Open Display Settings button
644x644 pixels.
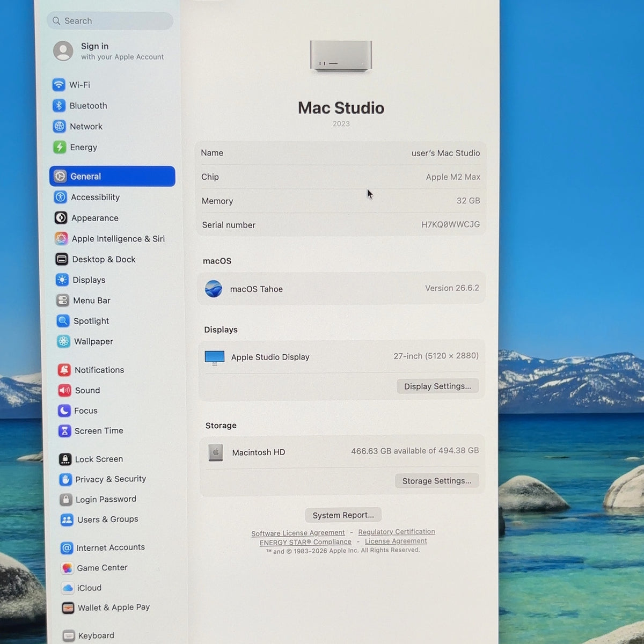(x=437, y=386)
